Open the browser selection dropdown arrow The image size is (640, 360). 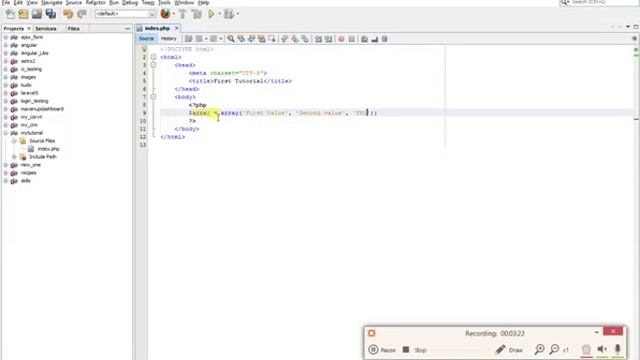tap(174, 14)
